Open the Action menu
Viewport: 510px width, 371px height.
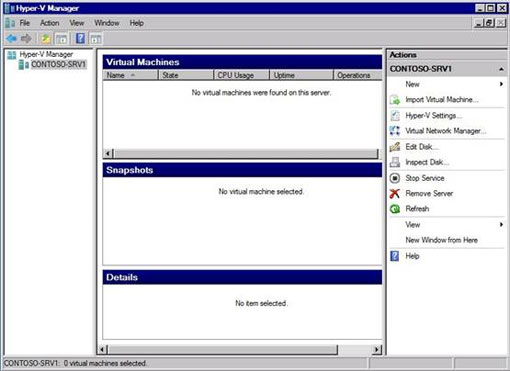pyautogui.click(x=50, y=23)
